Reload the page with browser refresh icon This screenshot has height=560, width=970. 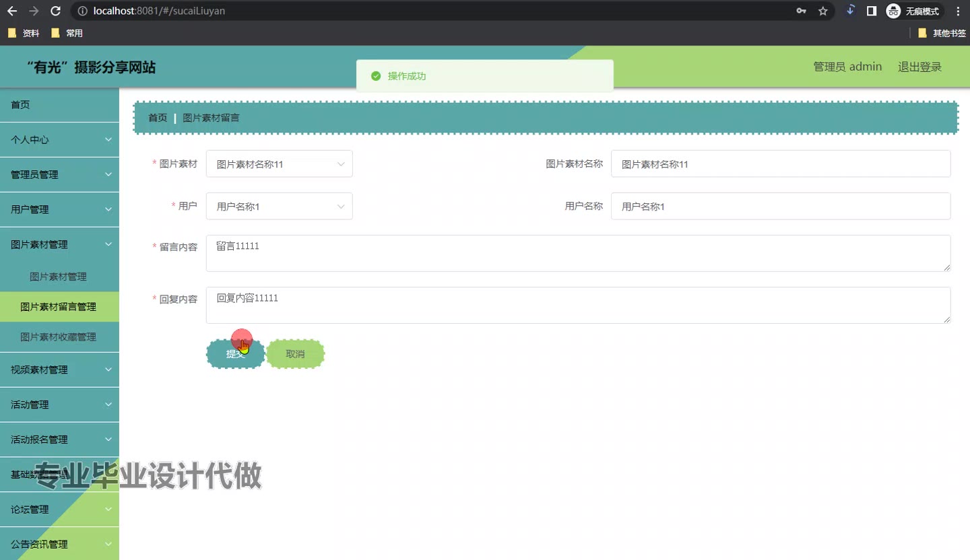coord(56,11)
